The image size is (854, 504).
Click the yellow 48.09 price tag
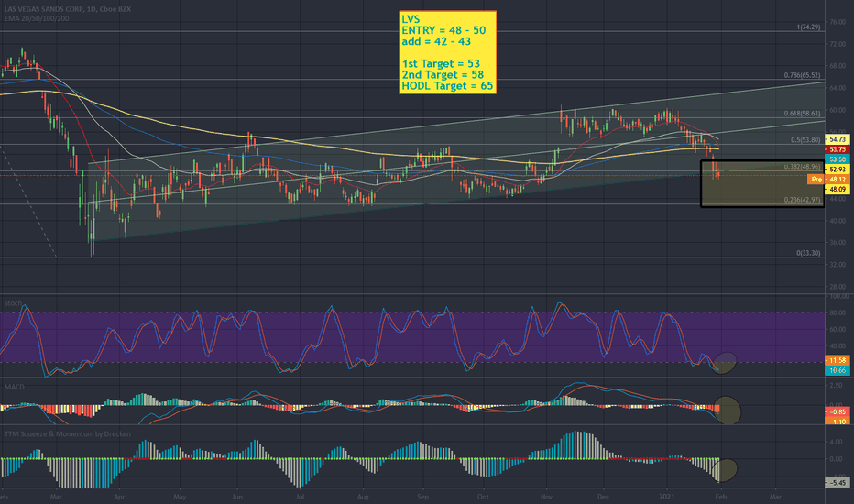pos(838,189)
